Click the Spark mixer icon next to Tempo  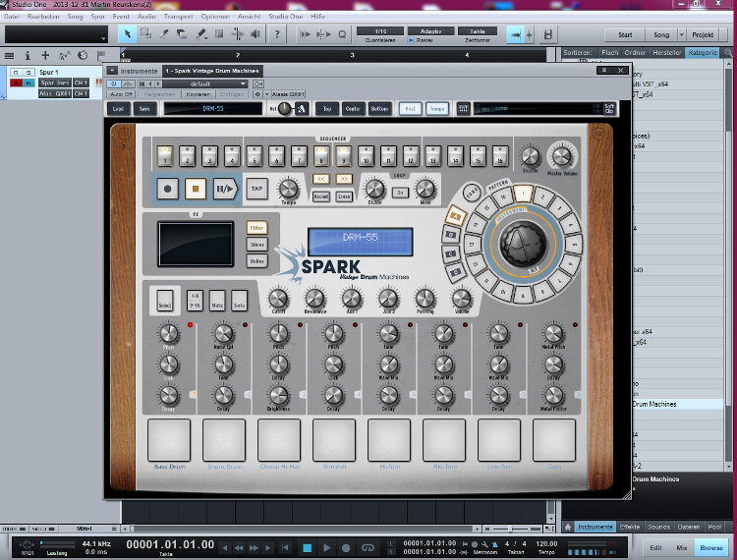(x=463, y=108)
